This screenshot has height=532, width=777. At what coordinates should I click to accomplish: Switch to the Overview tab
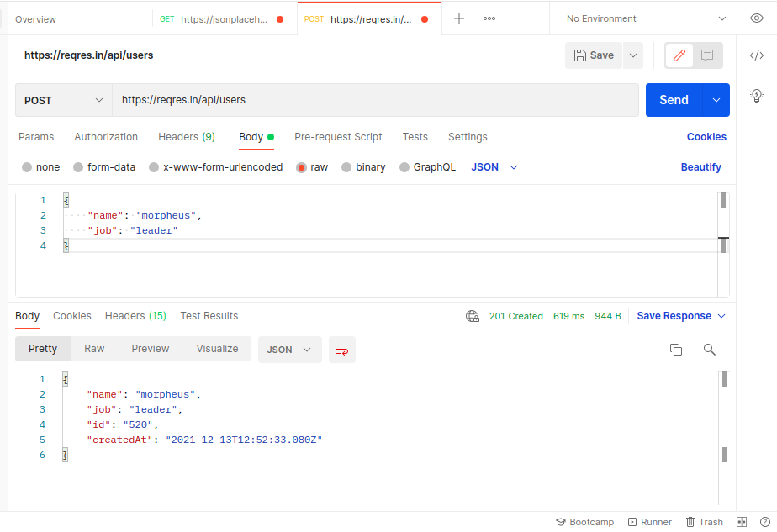(x=35, y=19)
